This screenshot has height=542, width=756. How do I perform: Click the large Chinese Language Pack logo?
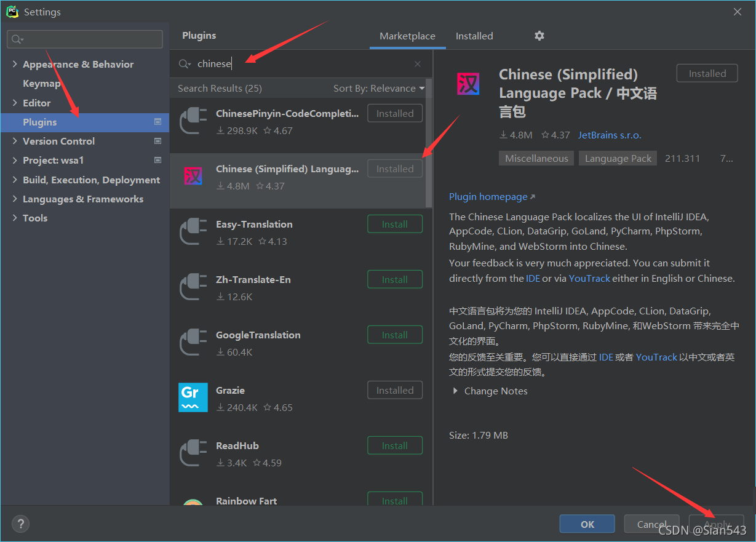click(x=468, y=84)
